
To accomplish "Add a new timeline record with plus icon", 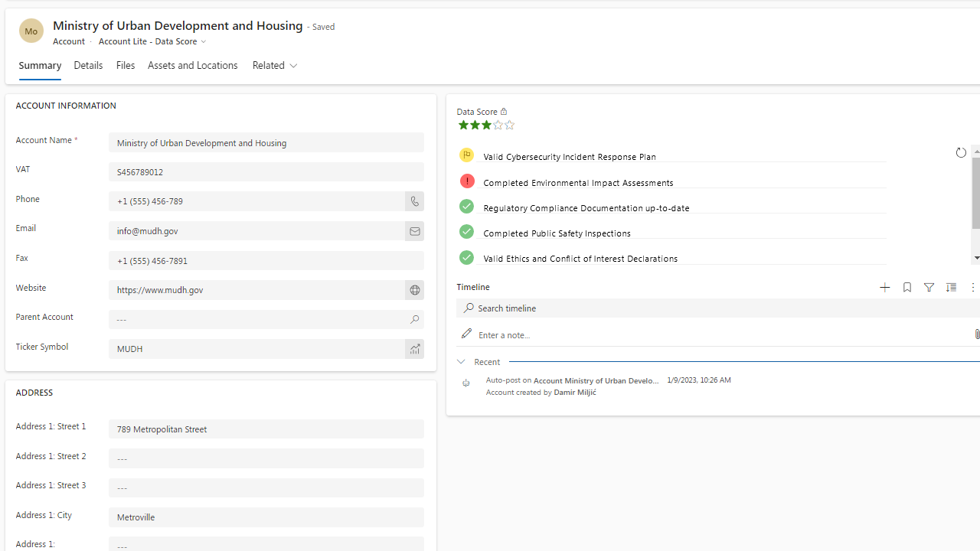I will 885,288.
